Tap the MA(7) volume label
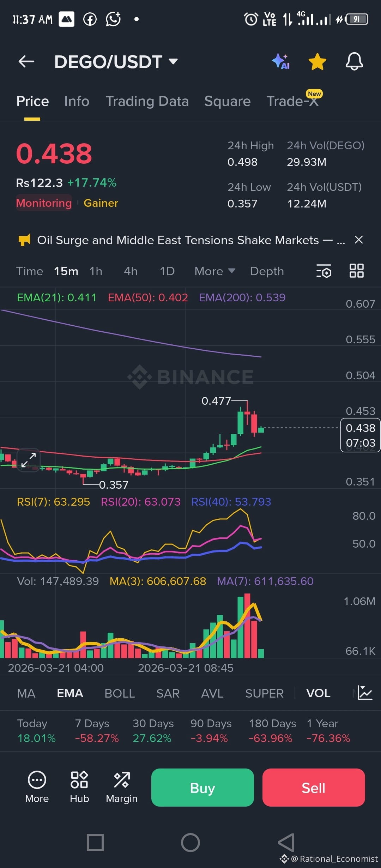 (x=265, y=581)
